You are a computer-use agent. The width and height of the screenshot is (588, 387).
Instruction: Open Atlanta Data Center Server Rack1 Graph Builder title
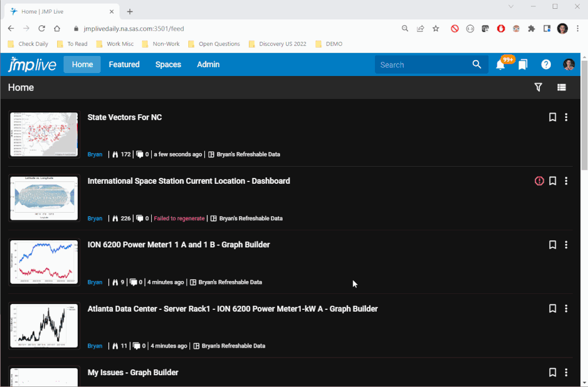[x=232, y=309]
